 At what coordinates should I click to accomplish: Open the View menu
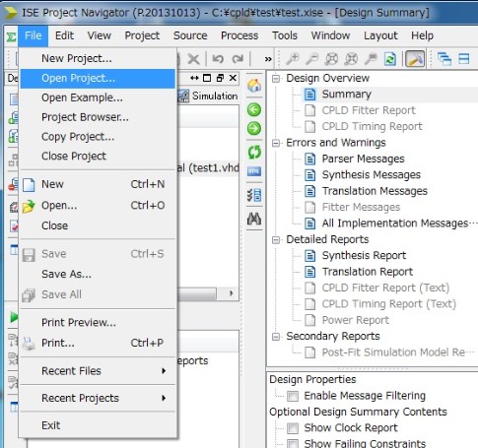click(x=100, y=35)
